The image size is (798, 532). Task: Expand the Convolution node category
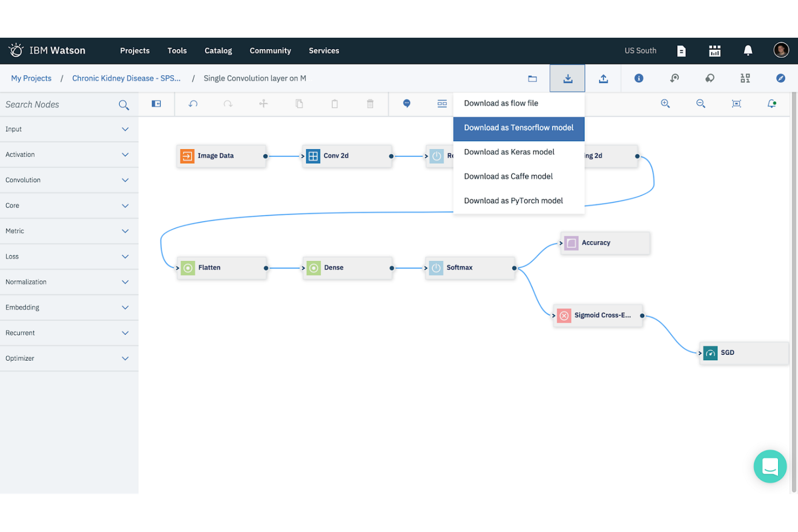pos(69,180)
